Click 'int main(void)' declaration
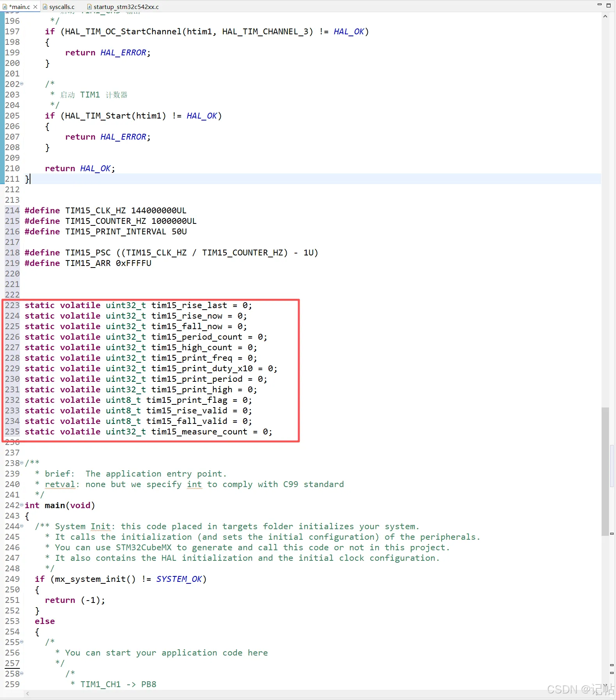This screenshot has width=616, height=700. pyautogui.click(x=60, y=505)
